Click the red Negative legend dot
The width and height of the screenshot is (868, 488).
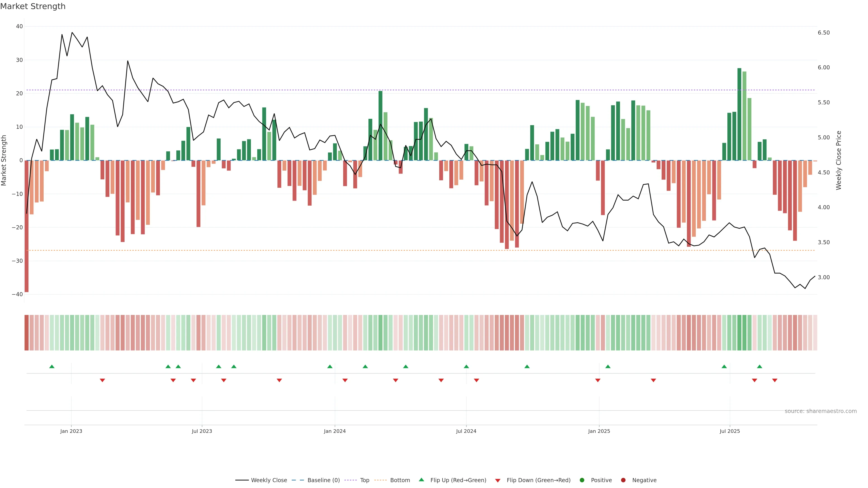tap(623, 480)
